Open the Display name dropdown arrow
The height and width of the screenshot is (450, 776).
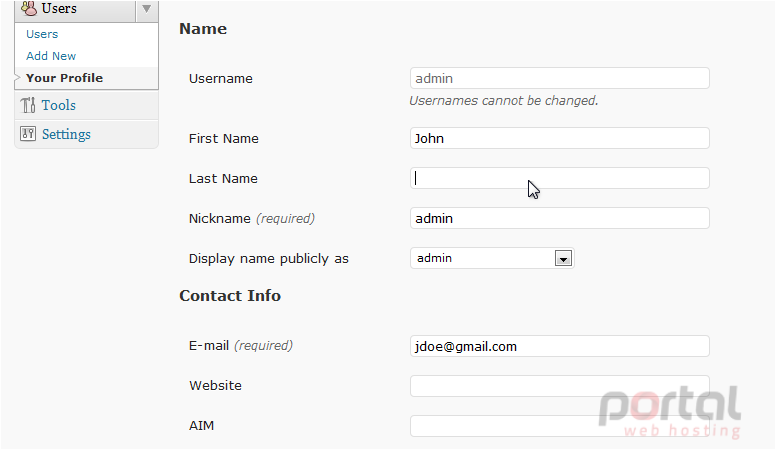pos(563,258)
